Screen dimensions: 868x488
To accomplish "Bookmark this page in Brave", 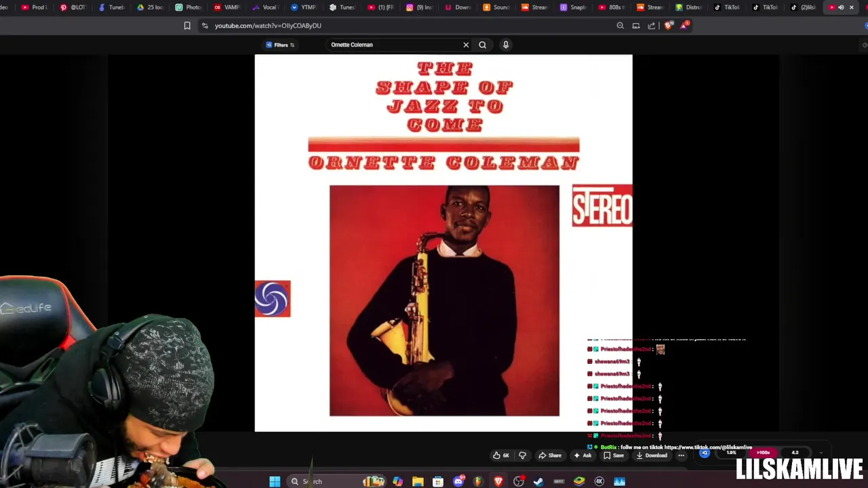I will coord(187,26).
